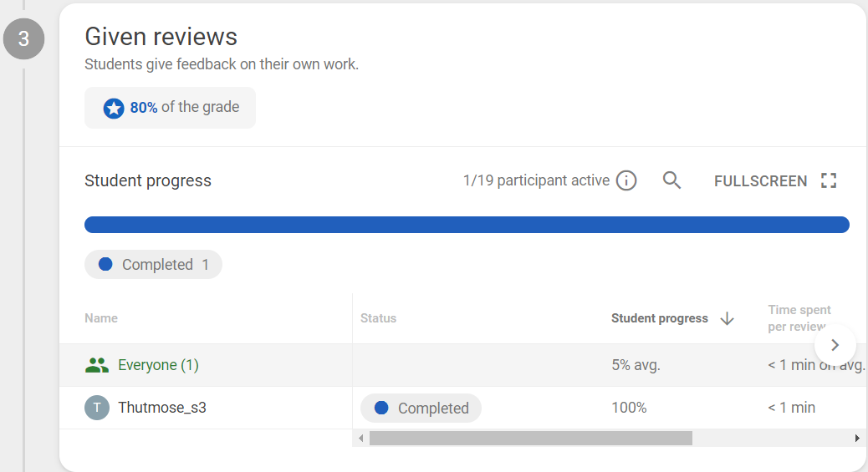Expand the Everyone (1) group row
868x472 pixels.
point(158,365)
